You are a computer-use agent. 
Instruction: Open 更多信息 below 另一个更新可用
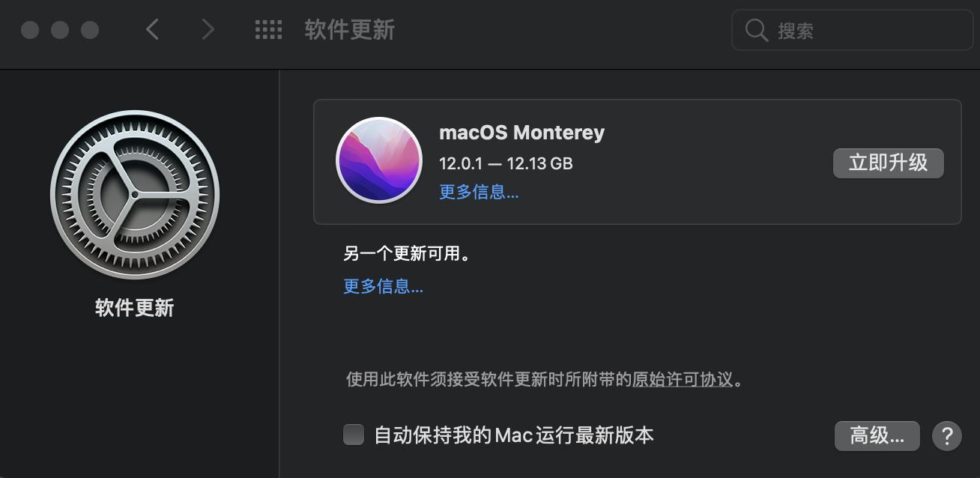(383, 286)
